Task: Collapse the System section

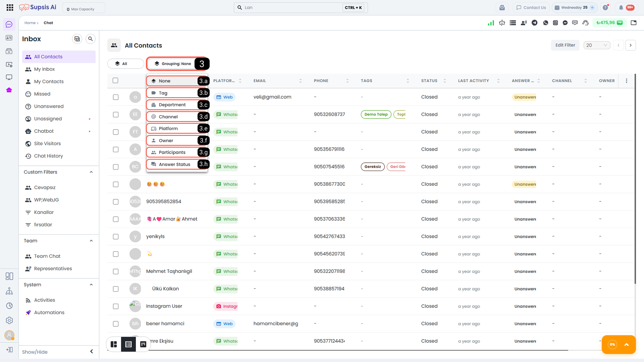Action: [91, 285]
